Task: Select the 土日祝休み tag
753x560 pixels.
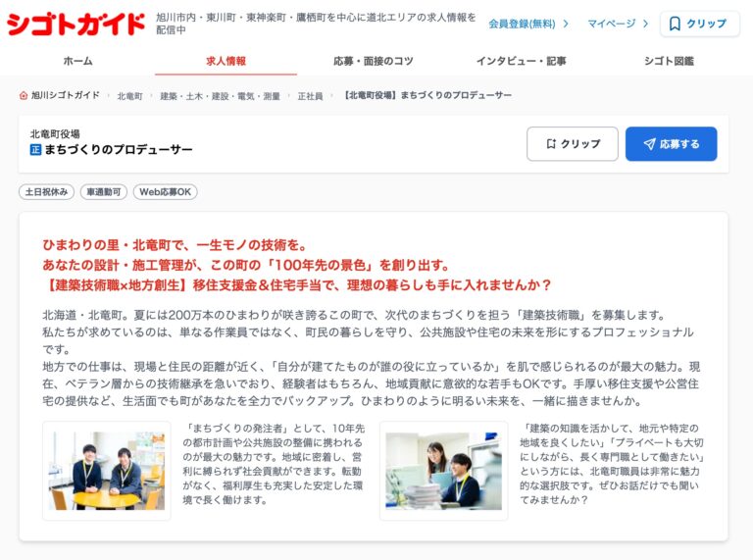Action: (47, 192)
